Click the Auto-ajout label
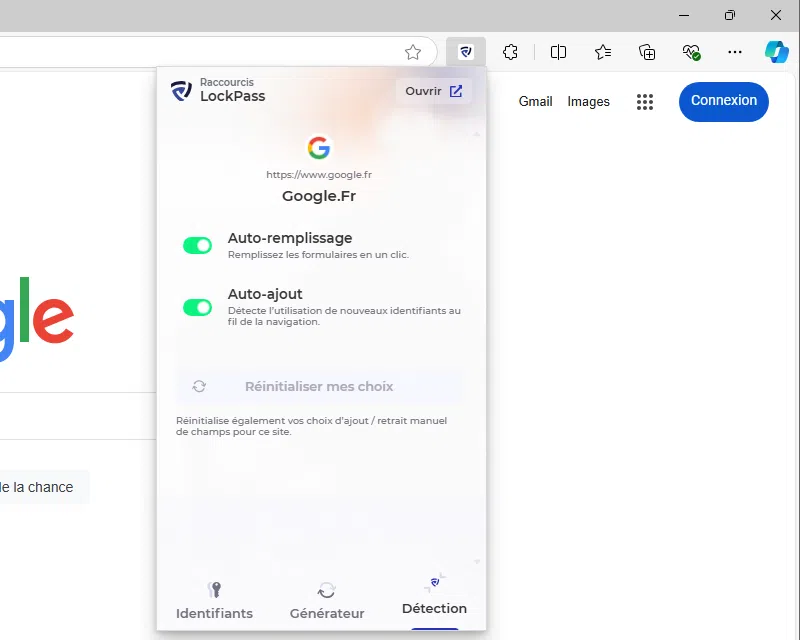 (265, 294)
